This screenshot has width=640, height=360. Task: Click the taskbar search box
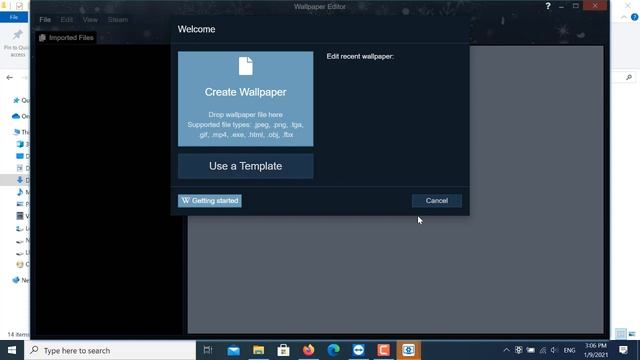coord(110,350)
